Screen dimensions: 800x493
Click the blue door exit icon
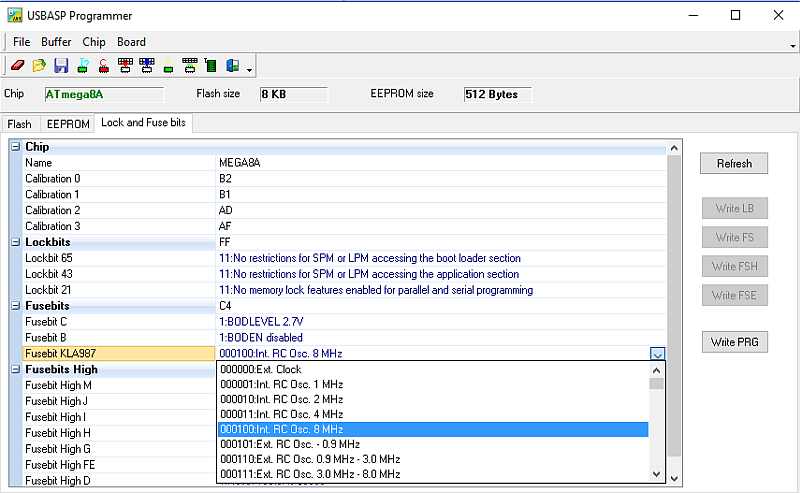coord(232,65)
